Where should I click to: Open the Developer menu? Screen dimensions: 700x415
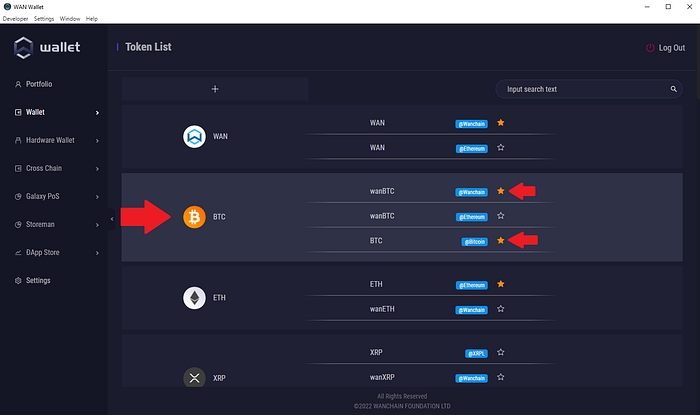16,19
